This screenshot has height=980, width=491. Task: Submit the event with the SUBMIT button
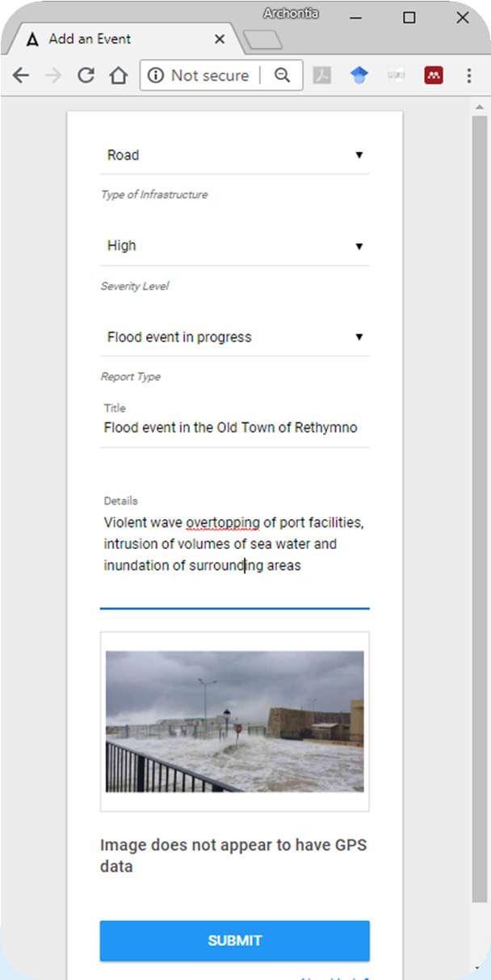[234, 940]
